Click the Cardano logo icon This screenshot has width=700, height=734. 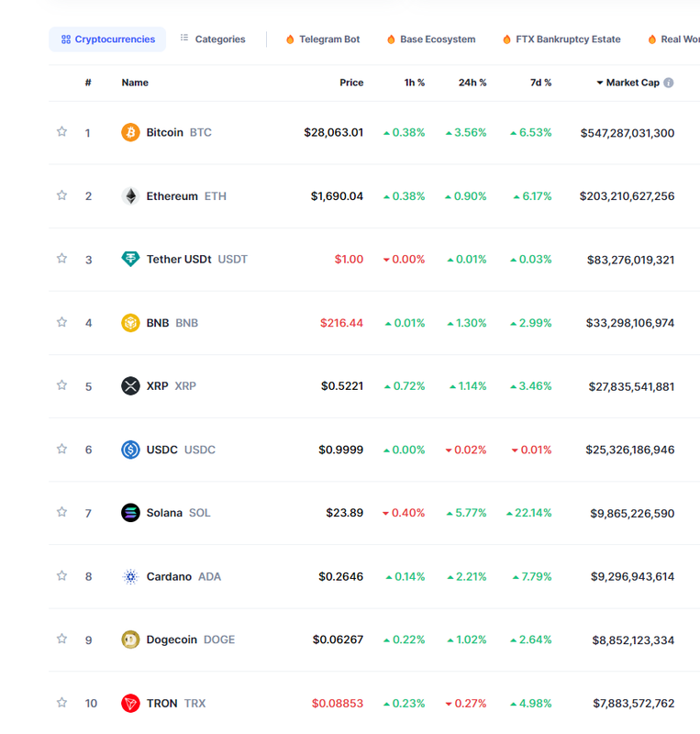tap(130, 577)
